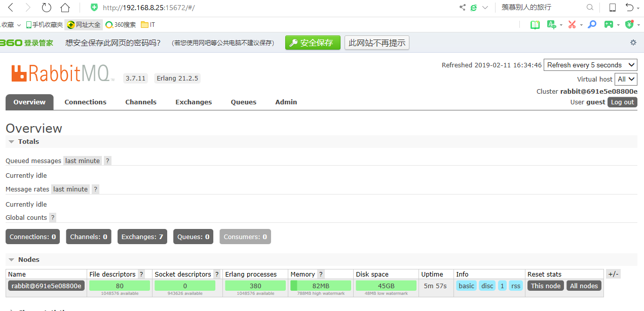The width and height of the screenshot is (644, 311).
Task: Switch to the Connections tab
Action: (86, 102)
